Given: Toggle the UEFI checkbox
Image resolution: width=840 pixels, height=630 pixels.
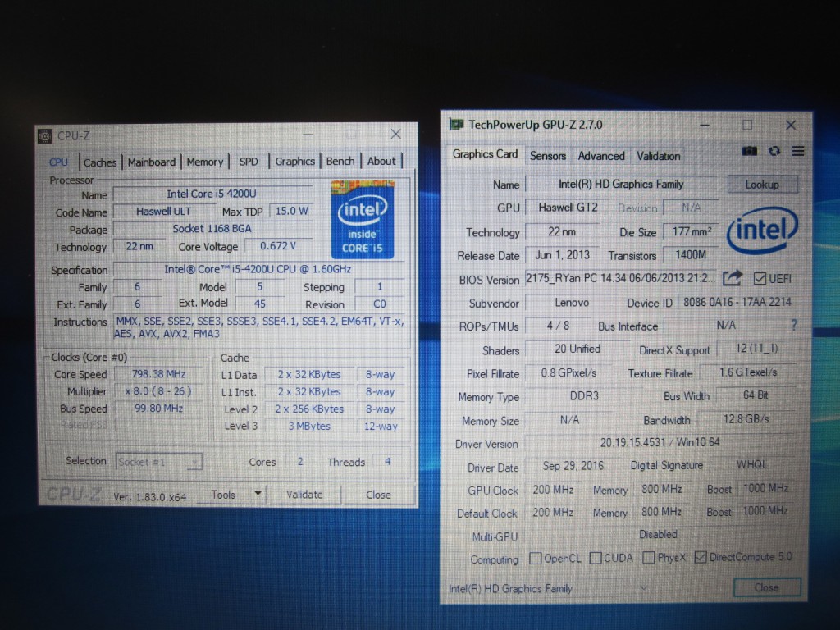Looking at the screenshot, I should tap(759, 279).
